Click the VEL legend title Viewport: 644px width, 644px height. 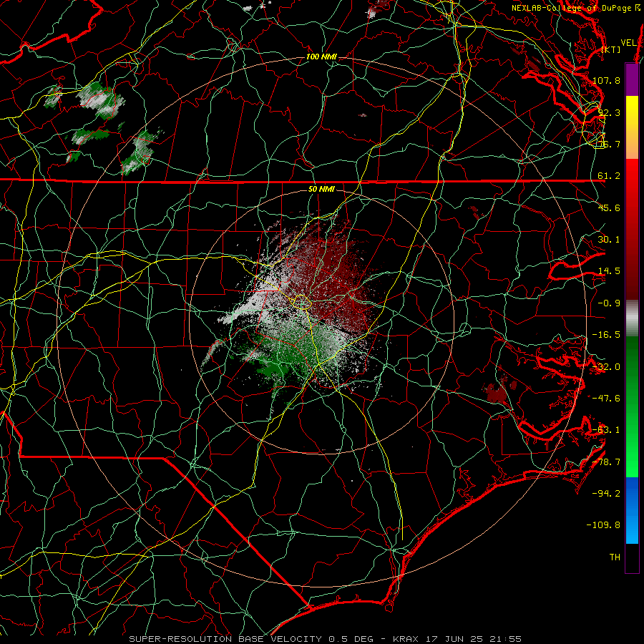[628, 43]
